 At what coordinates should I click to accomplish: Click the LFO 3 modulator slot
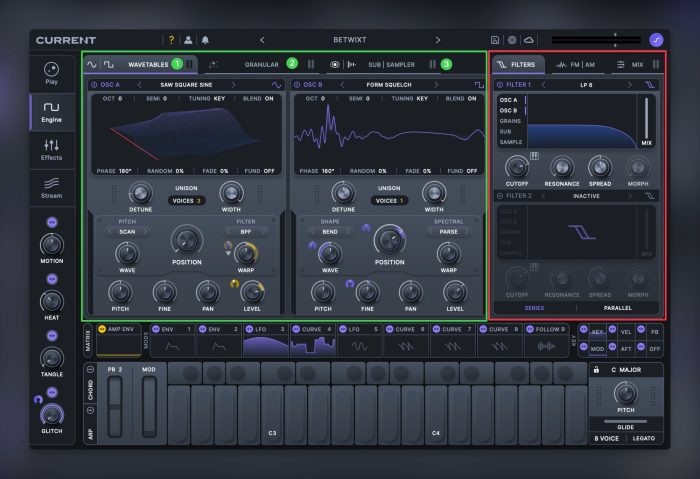265,341
